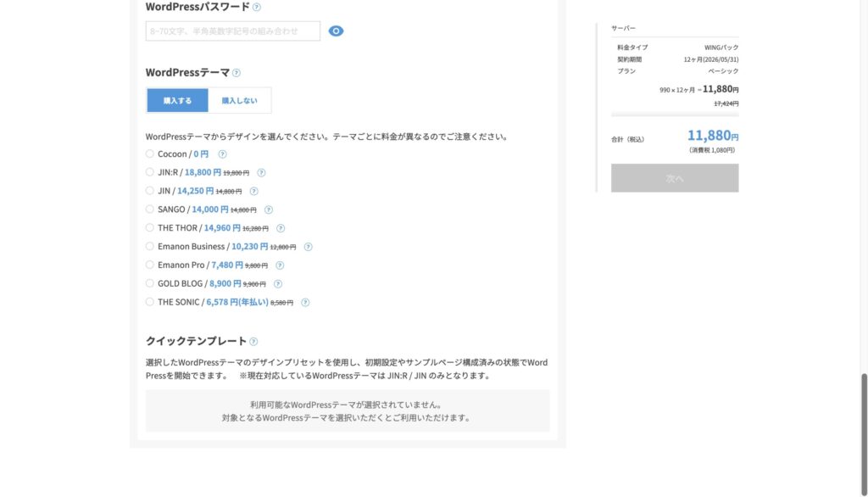The height and width of the screenshot is (497, 868).
Task: Select the 購入しない tab
Action: point(239,100)
